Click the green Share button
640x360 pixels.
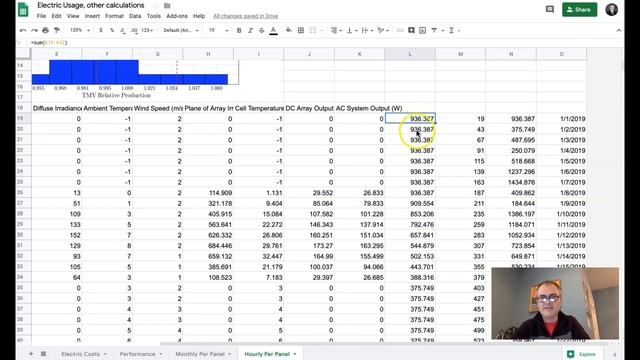579,9
